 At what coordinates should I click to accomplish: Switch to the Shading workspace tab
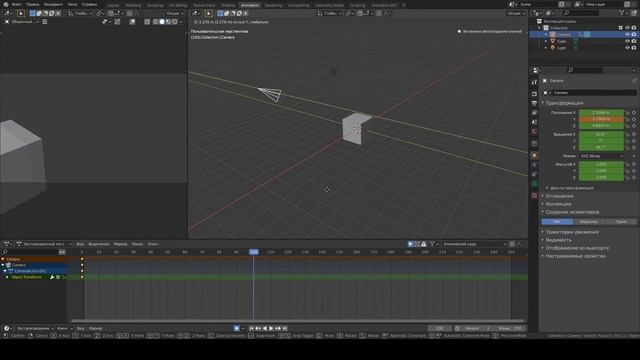click(x=228, y=5)
